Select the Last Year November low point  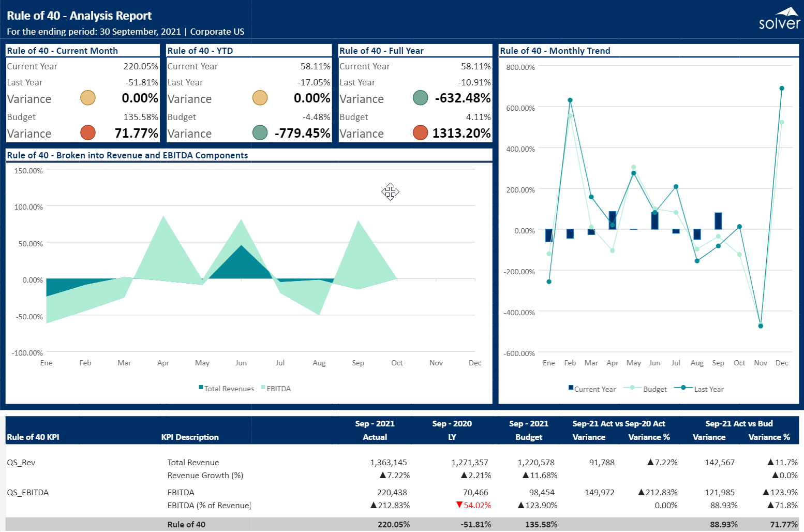click(761, 326)
